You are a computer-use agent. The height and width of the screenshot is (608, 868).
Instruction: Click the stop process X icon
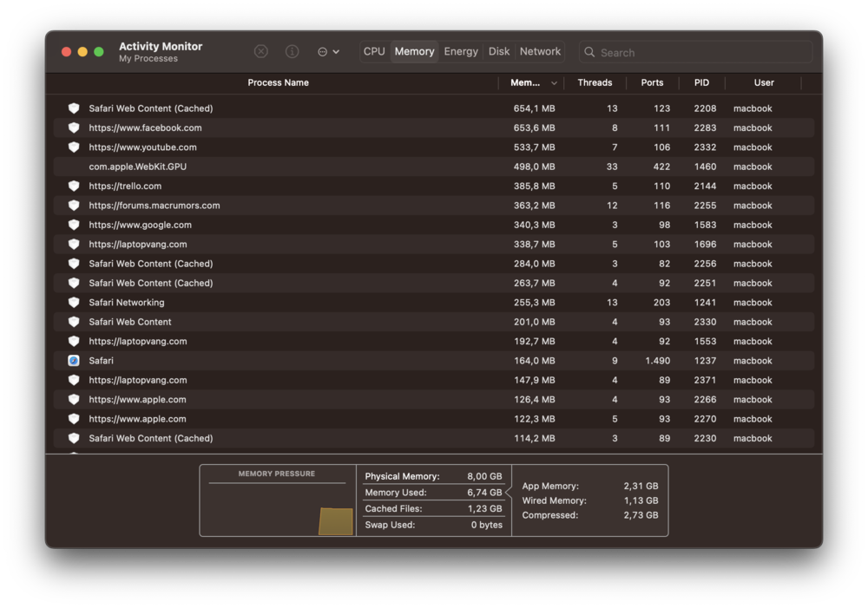[260, 51]
